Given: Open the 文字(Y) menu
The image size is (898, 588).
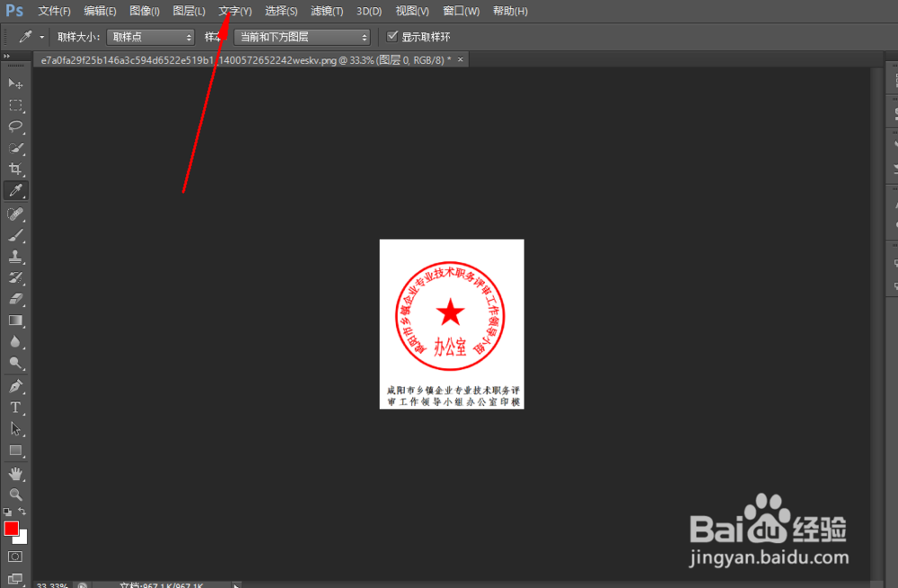Looking at the screenshot, I should tap(234, 11).
